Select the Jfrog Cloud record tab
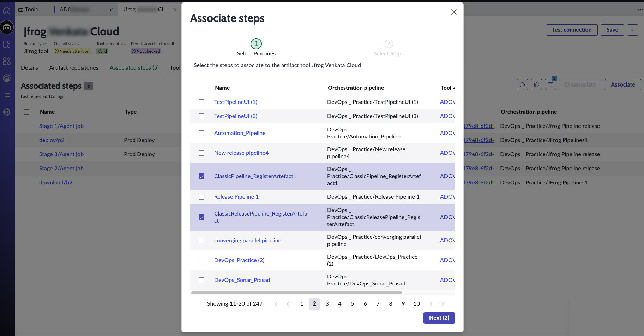 [x=145, y=10]
